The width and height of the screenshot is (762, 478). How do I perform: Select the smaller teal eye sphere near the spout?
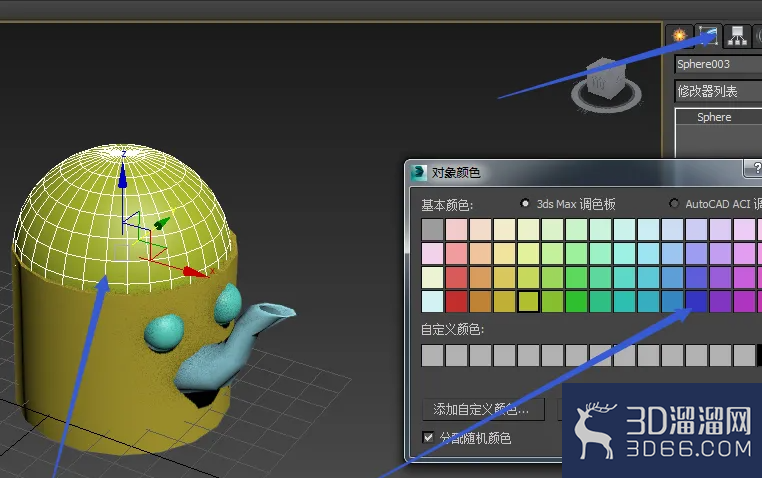tap(227, 304)
